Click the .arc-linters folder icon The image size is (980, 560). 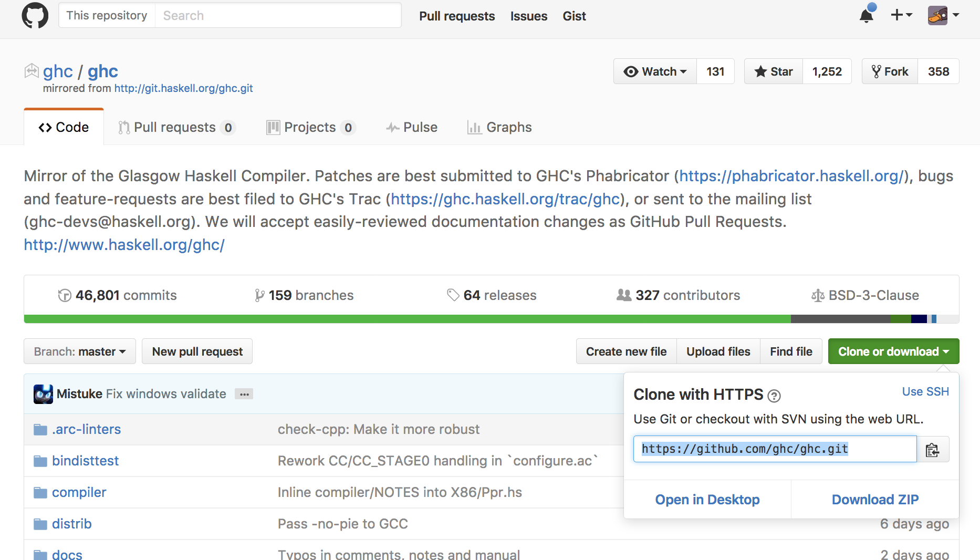40,430
